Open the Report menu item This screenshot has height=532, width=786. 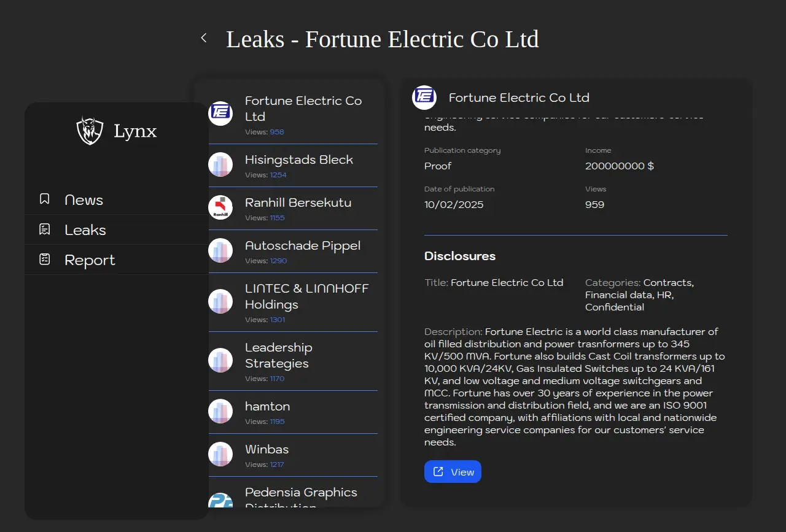point(90,260)
